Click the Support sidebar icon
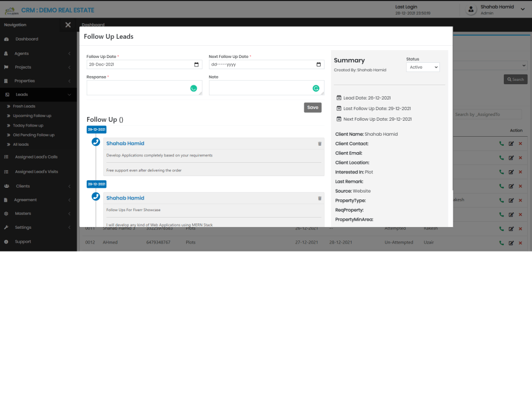The image size is (532, 399). coord(6,242)
